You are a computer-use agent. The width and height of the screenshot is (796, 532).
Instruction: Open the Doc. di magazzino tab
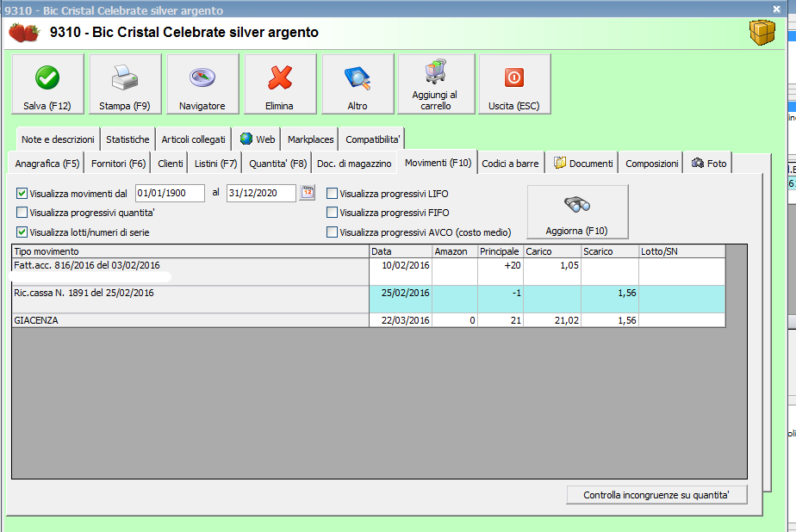354,164
